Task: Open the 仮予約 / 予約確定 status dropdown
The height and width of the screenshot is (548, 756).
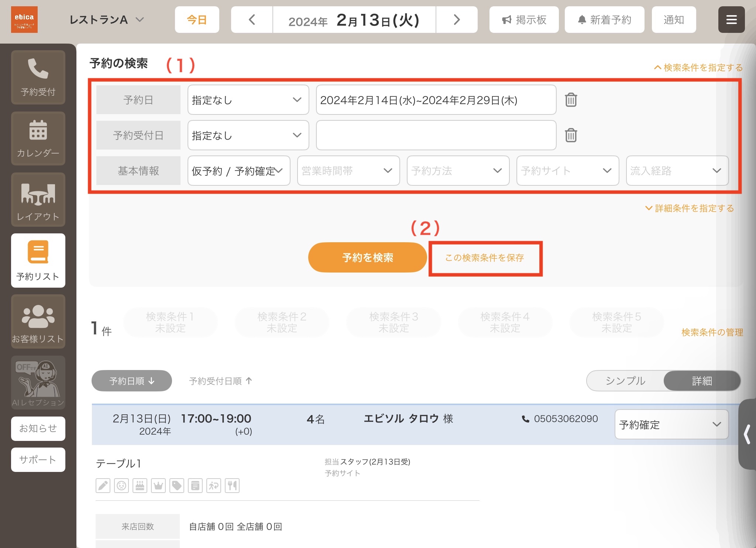Action: [x=239, y=171]
